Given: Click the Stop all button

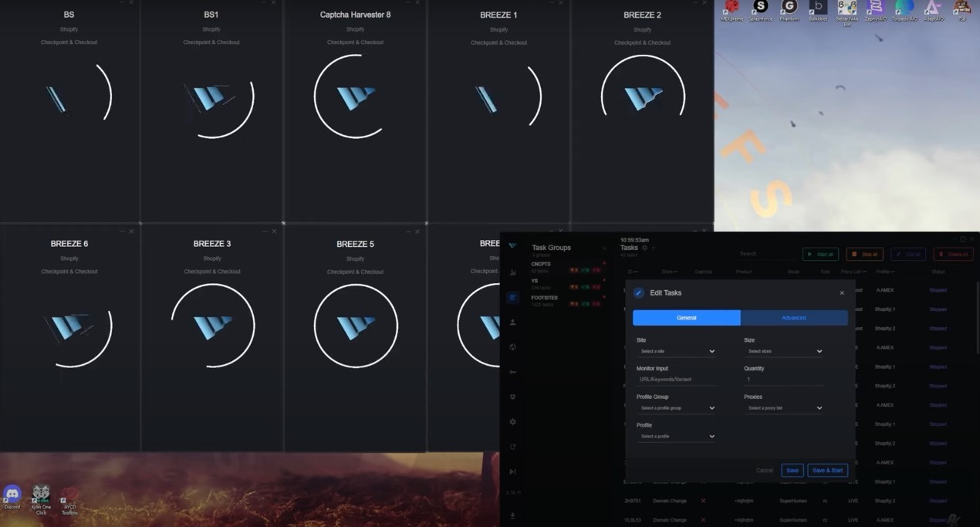Looking at the screenshot, I should pos(865,254).
